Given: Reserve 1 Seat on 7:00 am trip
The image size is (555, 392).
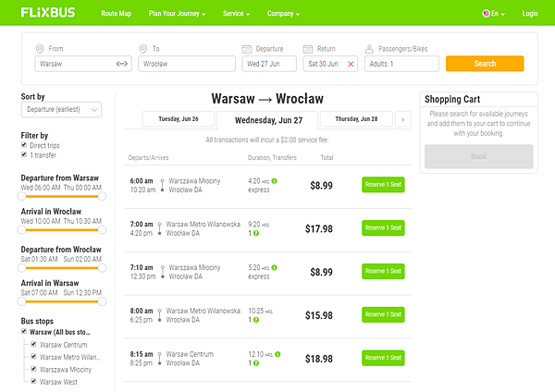Looking at the screenshot, I should point(383,227).
